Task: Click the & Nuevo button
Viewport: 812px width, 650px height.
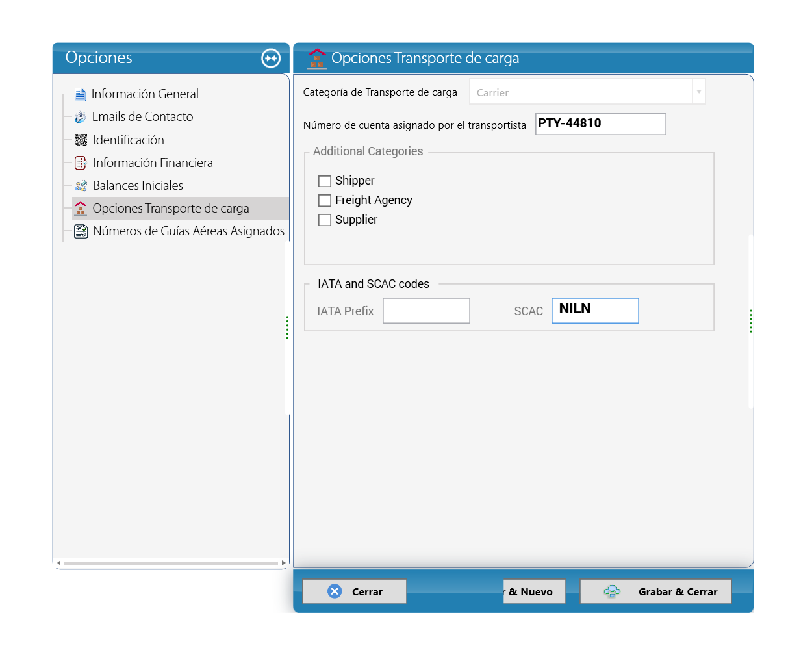Action: tap(534, 591)
